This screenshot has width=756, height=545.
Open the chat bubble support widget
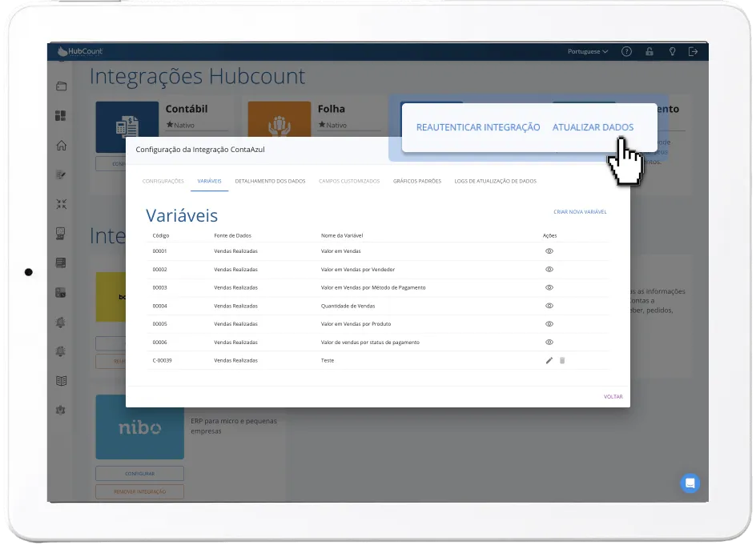pyautogui.click(x=690, y=483)
